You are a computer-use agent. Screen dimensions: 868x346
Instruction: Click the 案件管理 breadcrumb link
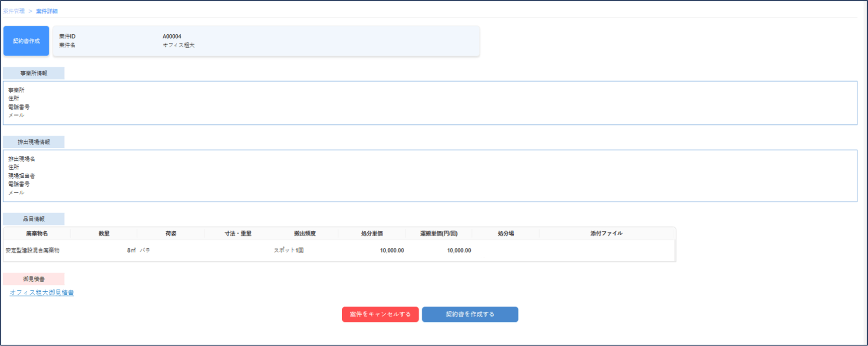pos(14,11)
